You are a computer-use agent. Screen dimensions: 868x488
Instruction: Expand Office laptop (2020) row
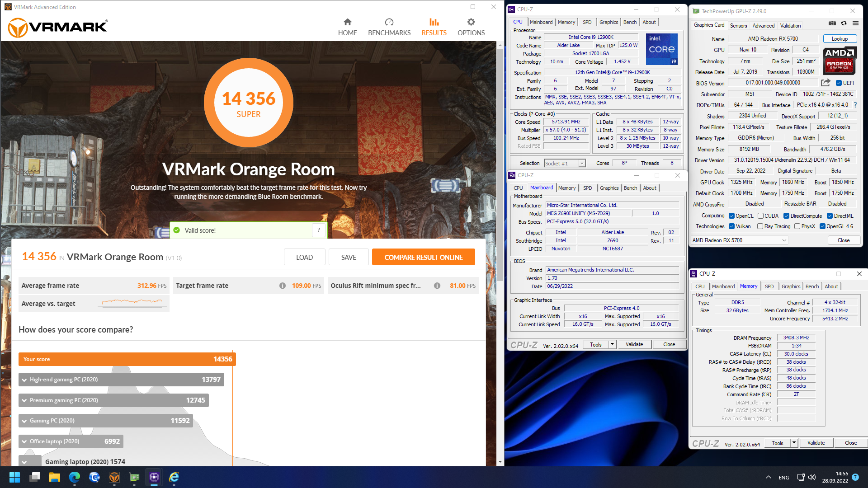[x=24, y=441]
